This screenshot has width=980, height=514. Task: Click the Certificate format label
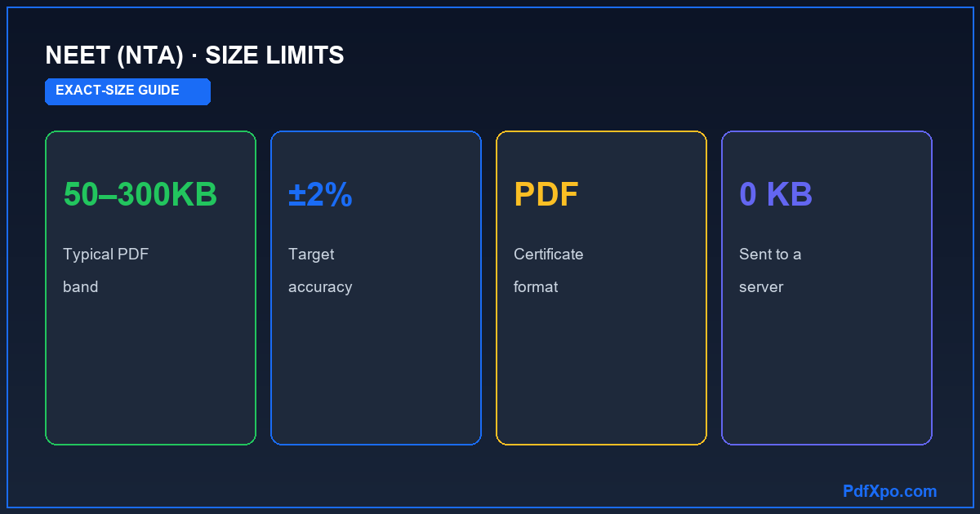[x=549, y=270]
